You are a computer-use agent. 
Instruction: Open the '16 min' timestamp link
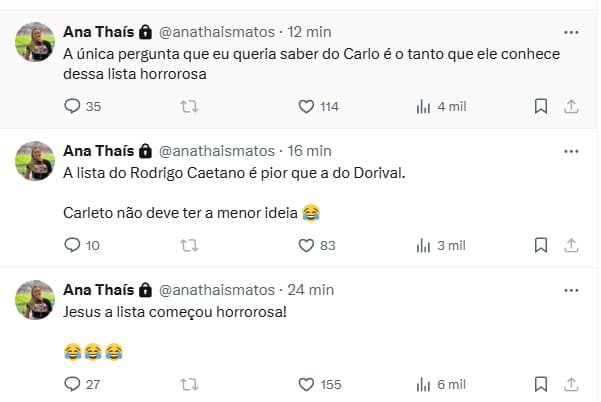[310, 151]
